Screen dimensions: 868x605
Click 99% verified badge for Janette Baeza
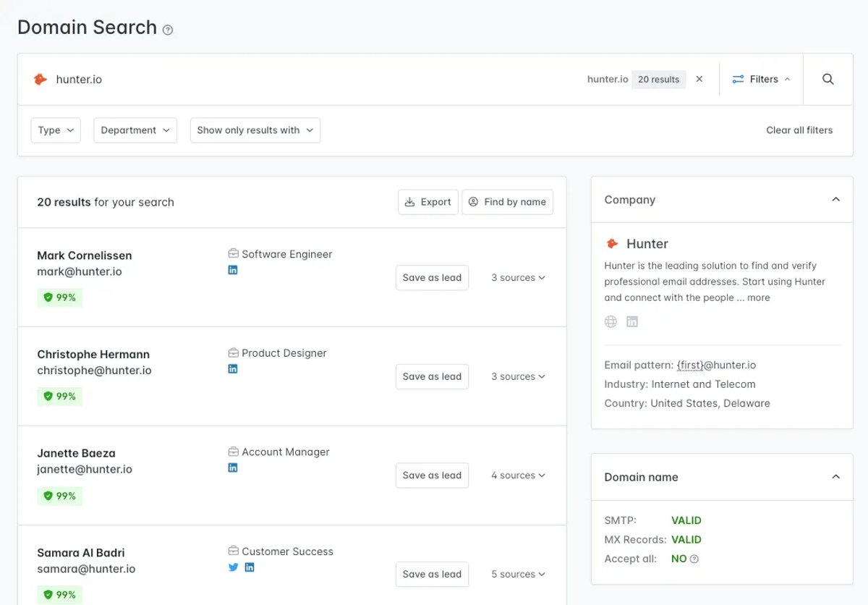60,496
